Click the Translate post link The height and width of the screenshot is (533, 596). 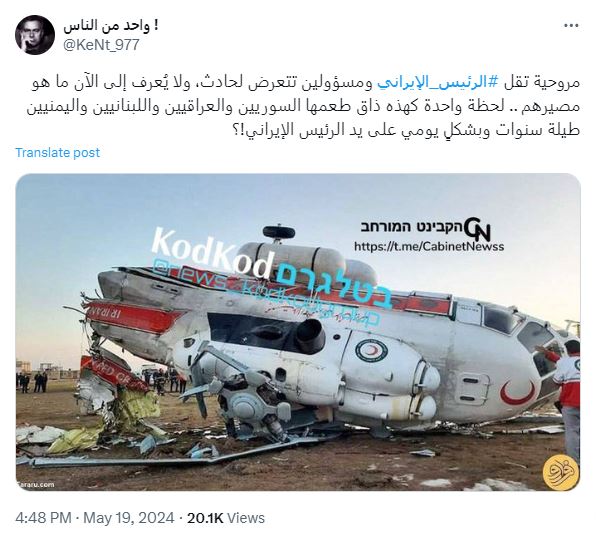(x=57, y=152)
